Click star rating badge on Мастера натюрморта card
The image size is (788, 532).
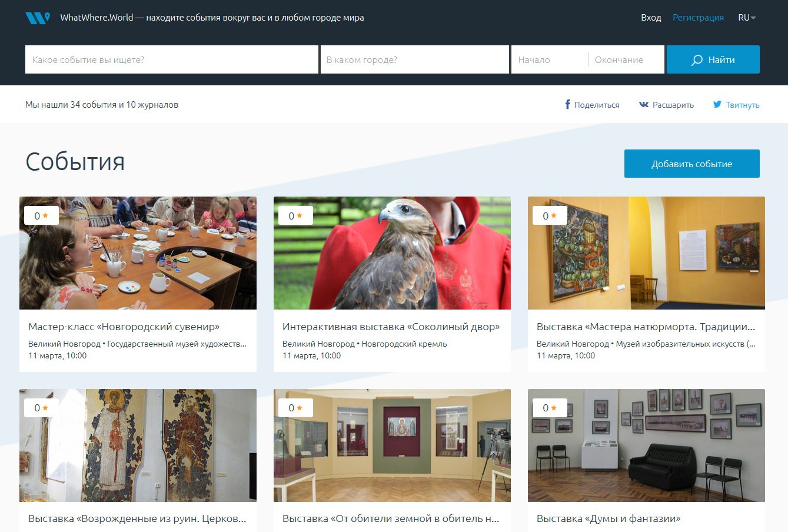coord(549,216)
